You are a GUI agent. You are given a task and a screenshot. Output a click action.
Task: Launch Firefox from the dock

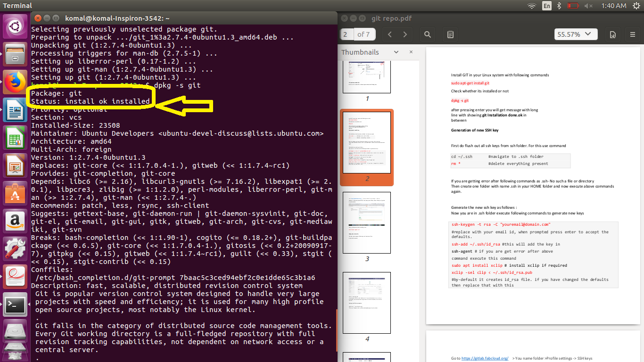(15, 82)
